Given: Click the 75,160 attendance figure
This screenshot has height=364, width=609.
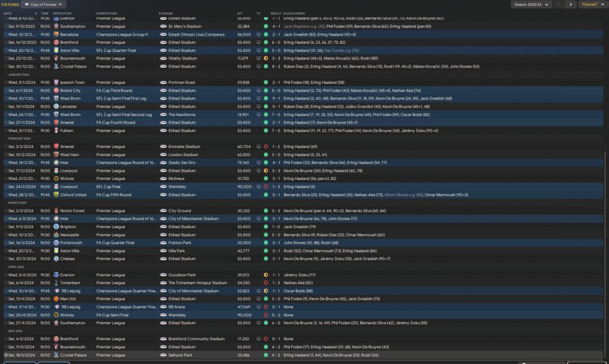Looking at the screenshot, I should 244,163.
